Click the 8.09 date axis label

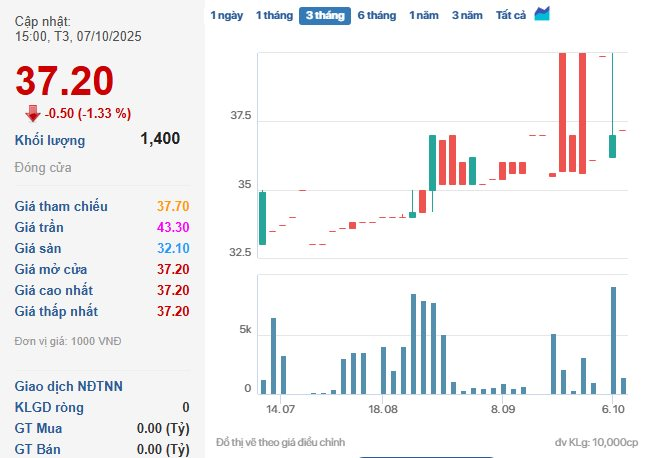[x=503, y=409]
